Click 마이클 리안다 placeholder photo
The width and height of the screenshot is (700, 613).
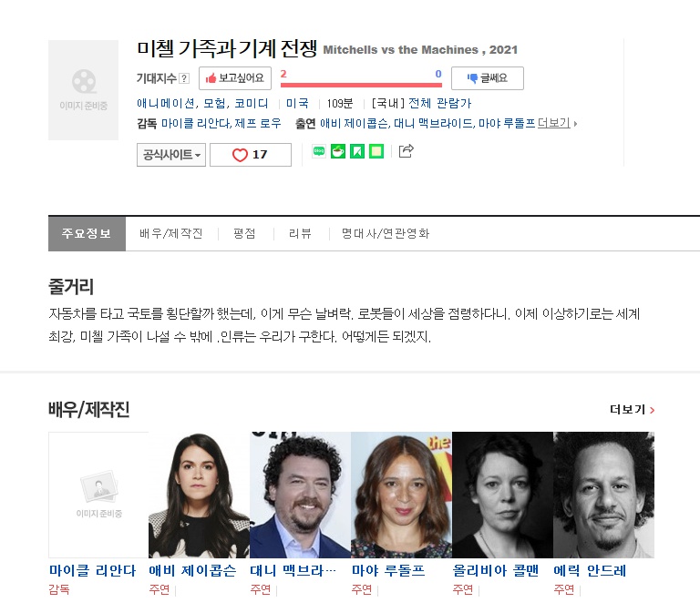98,495
